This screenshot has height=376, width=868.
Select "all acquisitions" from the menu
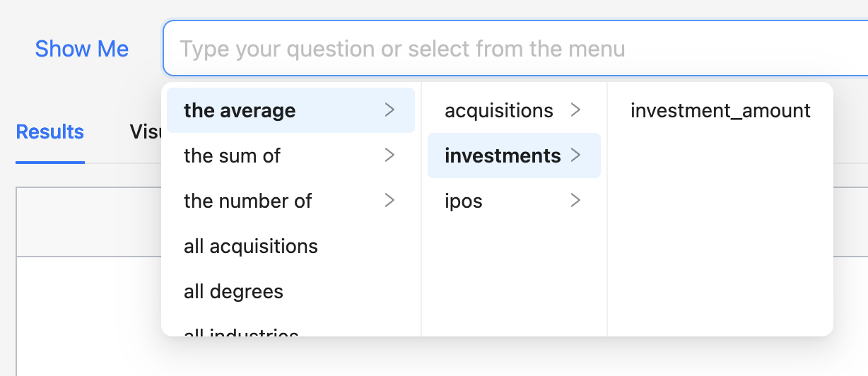pyautogui.click(x=251, y=246)
